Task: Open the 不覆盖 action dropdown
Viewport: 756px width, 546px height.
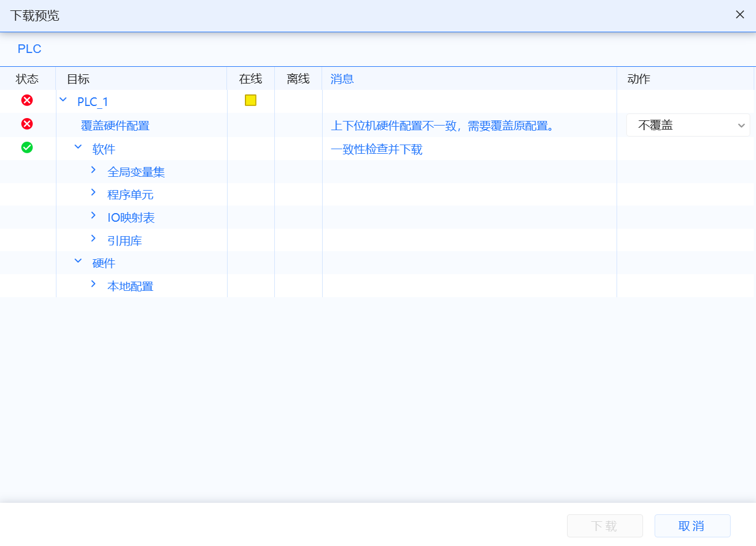Action: (687, 124)
